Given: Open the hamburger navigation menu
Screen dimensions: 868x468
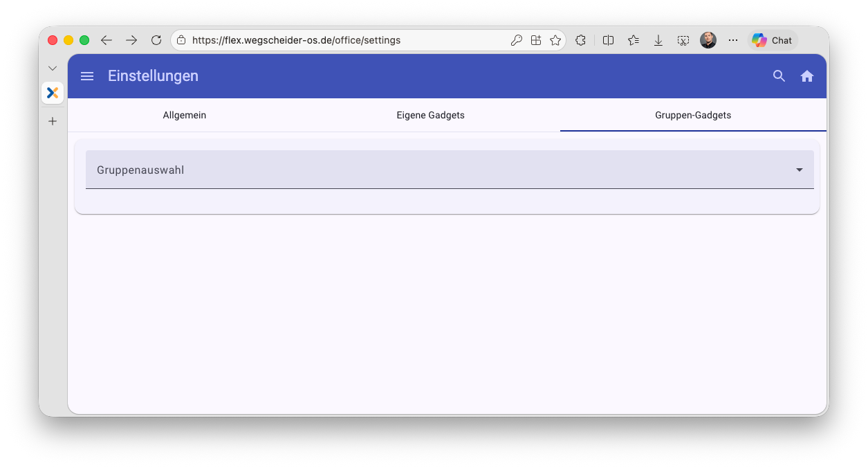Looking at the screenshot, I should click(87, 76).
